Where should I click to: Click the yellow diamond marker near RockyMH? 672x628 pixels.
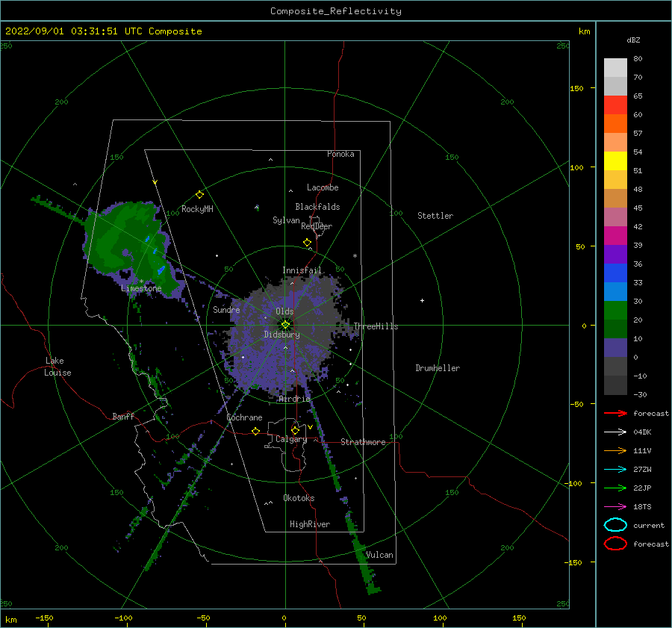point(199,195)
